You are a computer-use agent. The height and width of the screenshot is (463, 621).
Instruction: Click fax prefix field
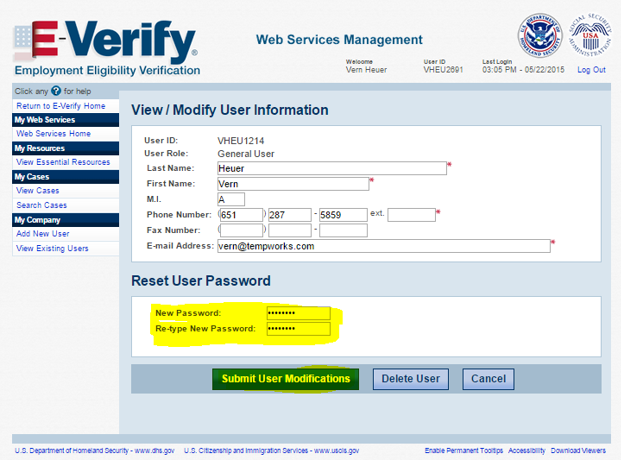pos(290,230)
